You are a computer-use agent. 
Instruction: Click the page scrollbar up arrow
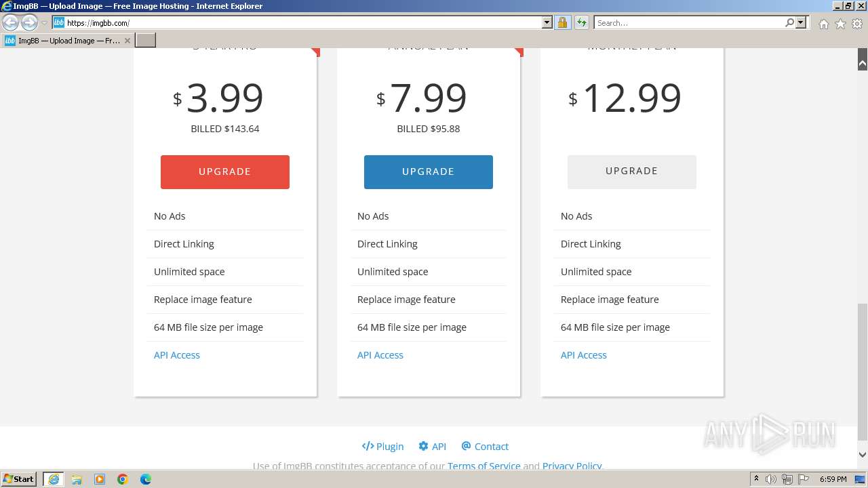coord(863,63)
